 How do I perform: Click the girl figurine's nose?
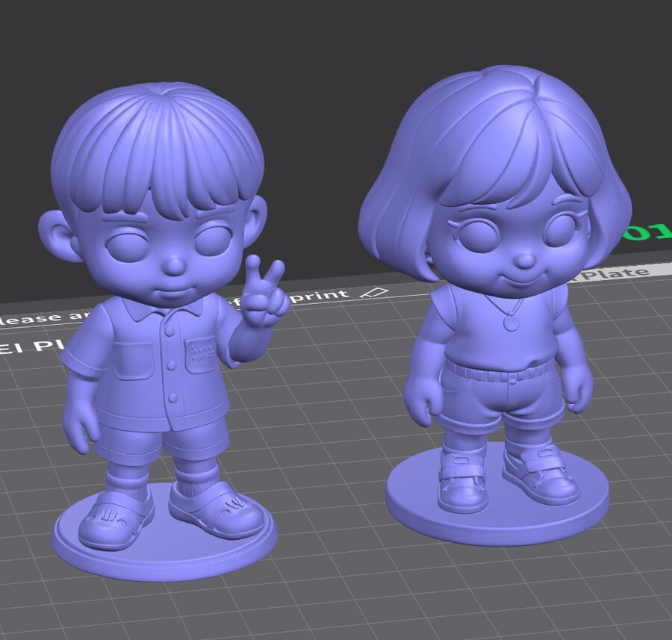pos(526,259)
